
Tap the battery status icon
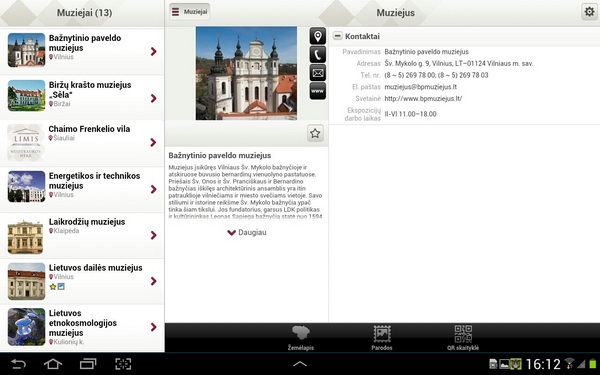(593, 364)
